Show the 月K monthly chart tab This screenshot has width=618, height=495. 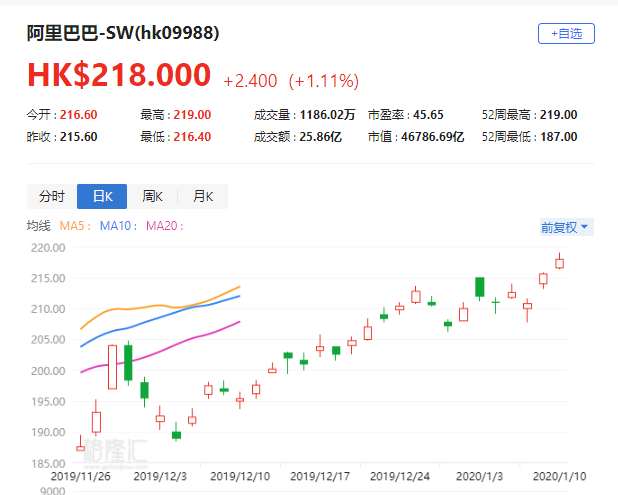click(203, 197)
